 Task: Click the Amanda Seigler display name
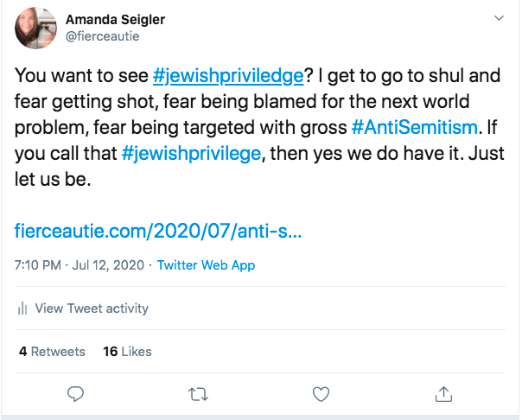click(x=116, y=19)
